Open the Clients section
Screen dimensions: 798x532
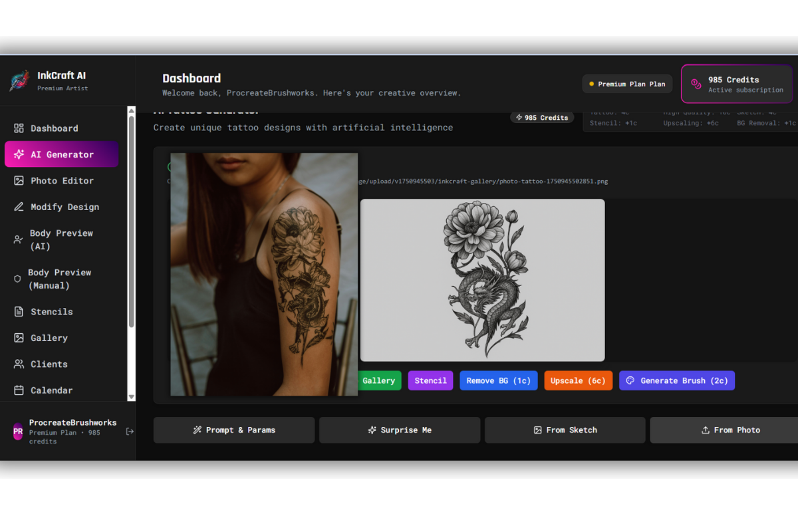[x=61, y=364]
